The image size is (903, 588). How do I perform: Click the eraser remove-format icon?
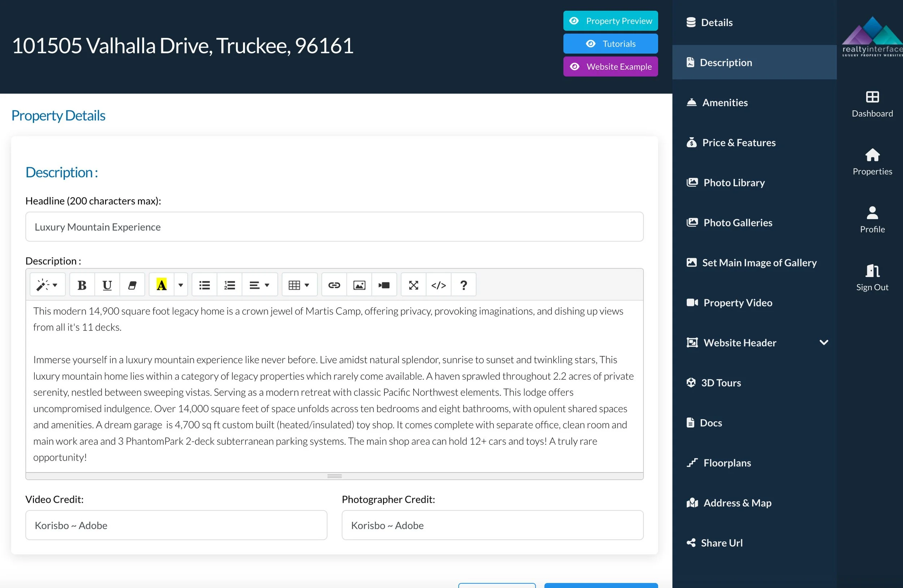click(132, 285)
